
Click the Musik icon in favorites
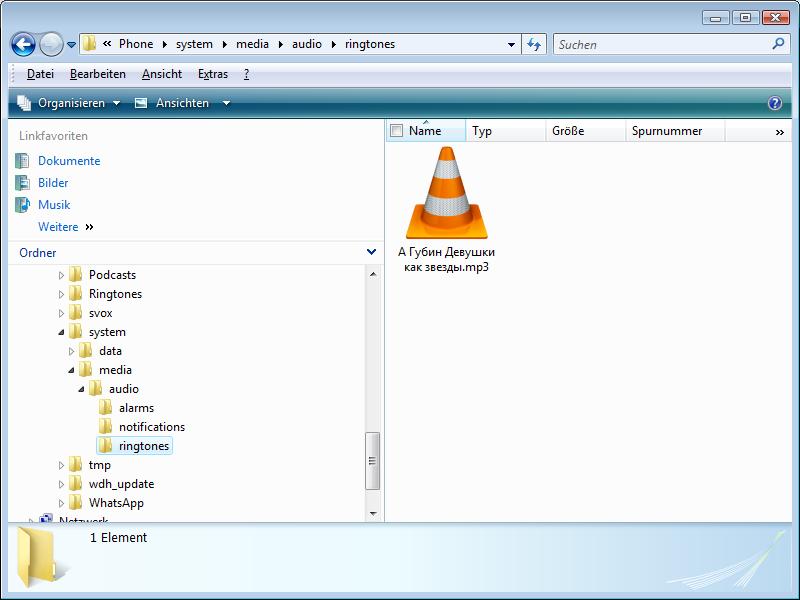coord(22,205)
